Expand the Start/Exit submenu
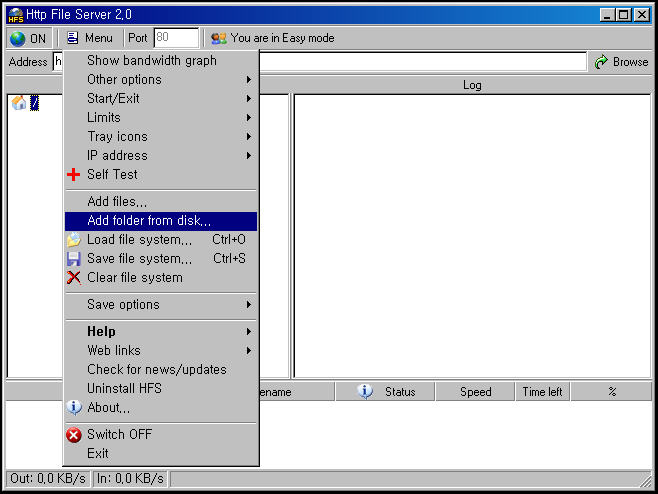 pyautogui.click(x=161, y=98)
